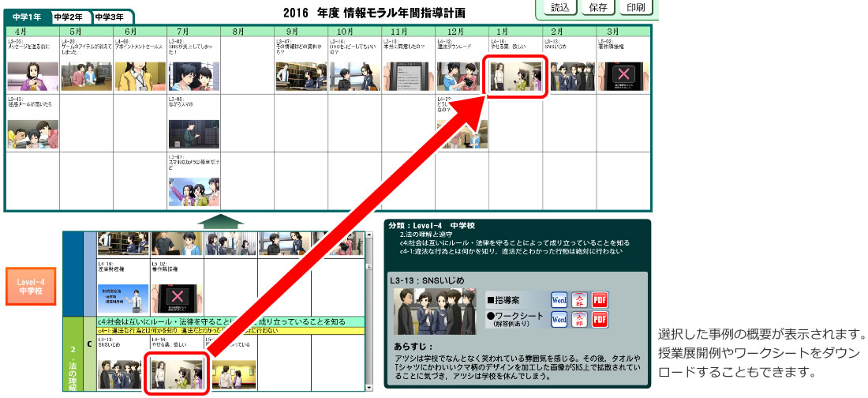Open the July ながらスマホ thumbnail
Screen dimensions: 868x398
coord(194,135)
